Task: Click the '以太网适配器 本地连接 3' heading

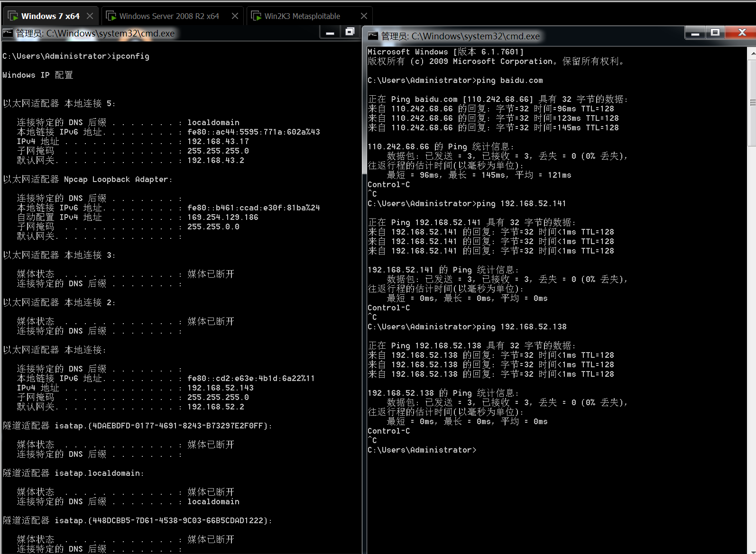Action: pos(59,255)
